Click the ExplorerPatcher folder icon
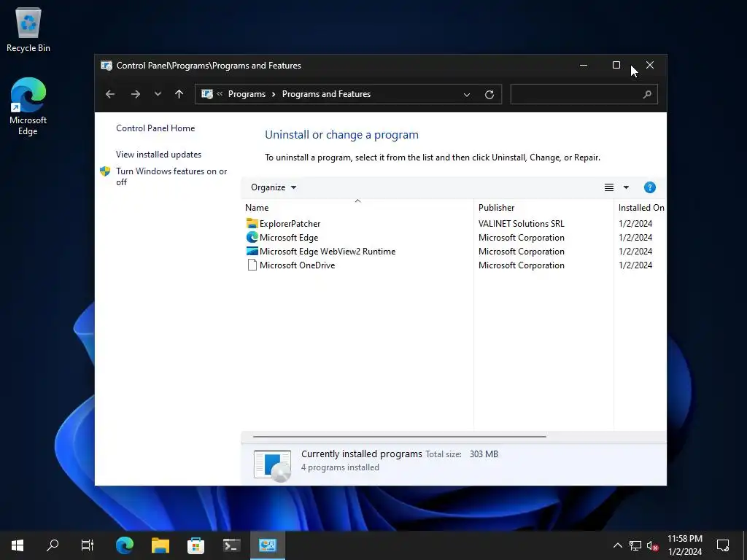The width and height of the screenshot is (747, 560). click(252, 223)
